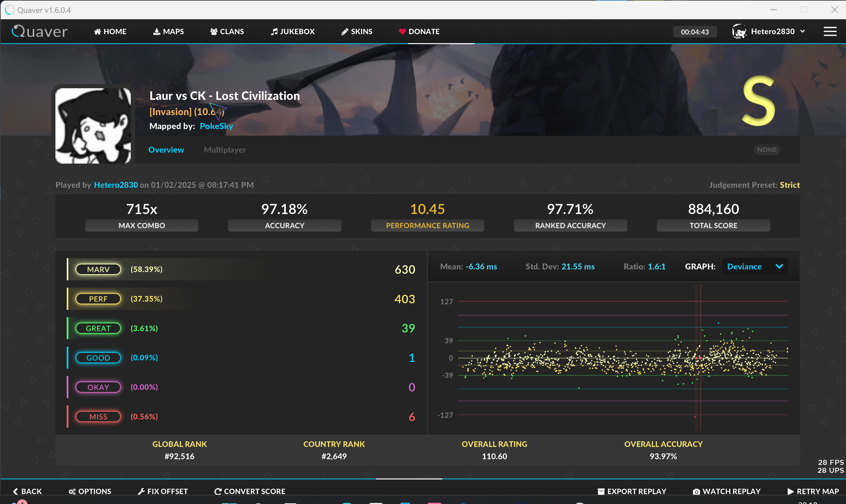Click the [Invasion] difficulty name

pyautogui.click(x=171, y=112)
